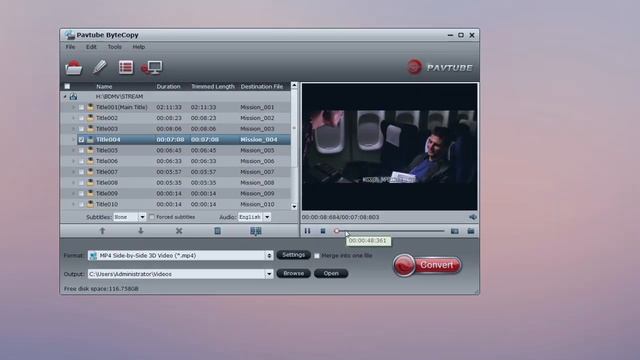The width and height of the screenshot is (640, 360).
Task: Open the snapshot folder icon
Action: [471, 231]
